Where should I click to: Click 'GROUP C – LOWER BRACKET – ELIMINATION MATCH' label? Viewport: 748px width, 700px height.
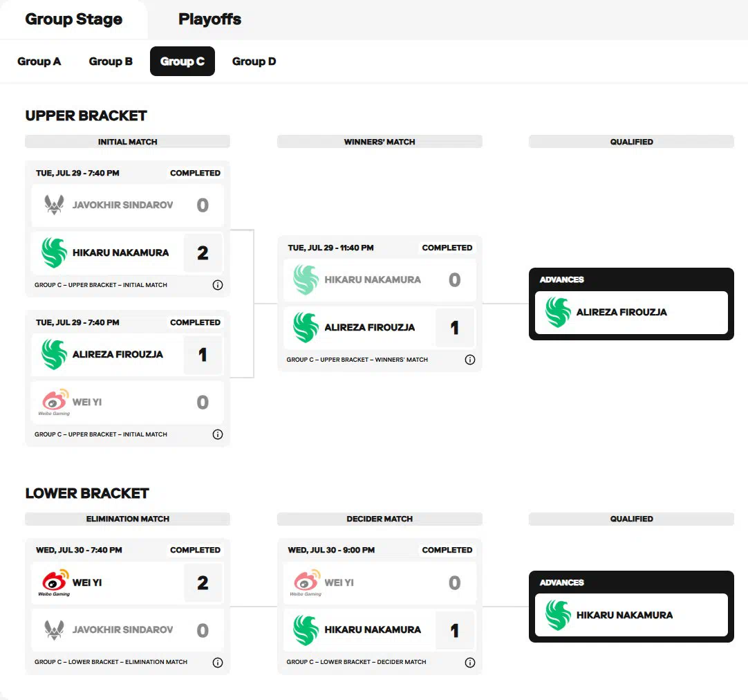click(111, 663)
